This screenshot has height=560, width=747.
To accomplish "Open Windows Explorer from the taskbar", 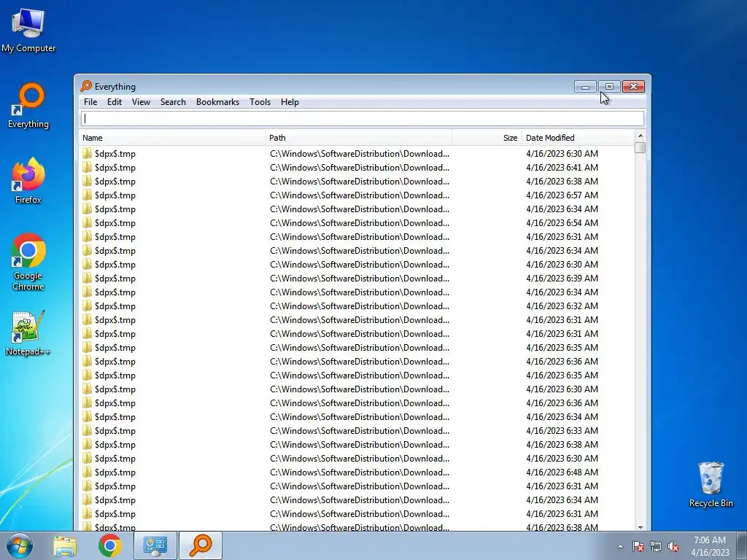I will coord(65,545).
